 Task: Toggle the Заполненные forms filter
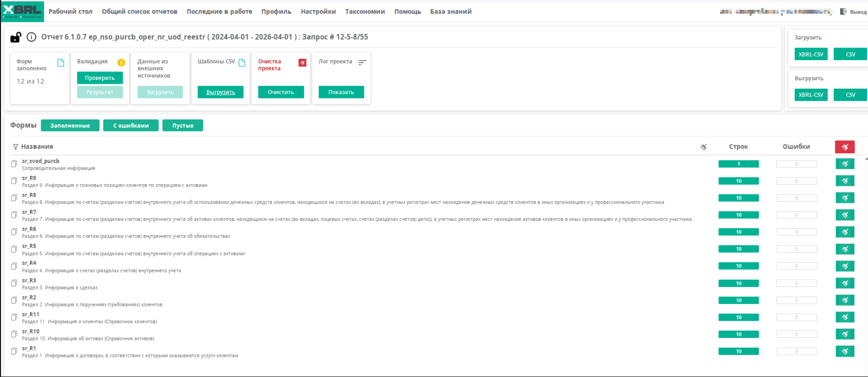coord(70,126)
